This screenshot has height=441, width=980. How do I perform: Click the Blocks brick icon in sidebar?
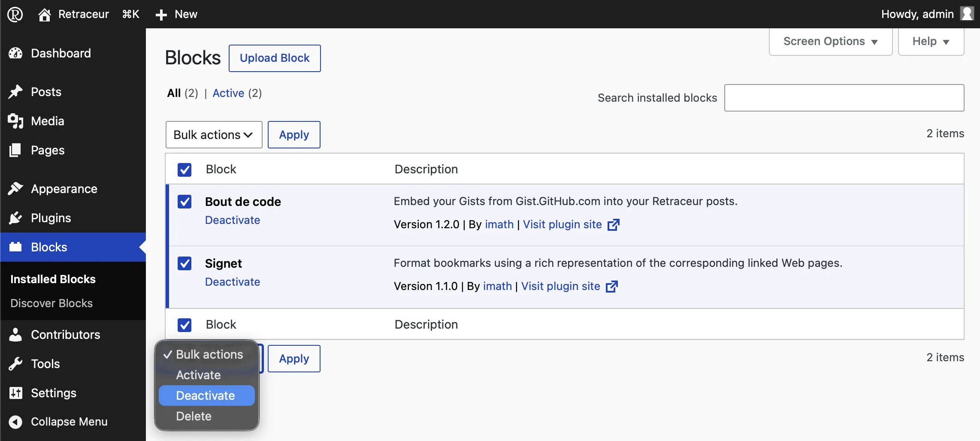point(15,247)
